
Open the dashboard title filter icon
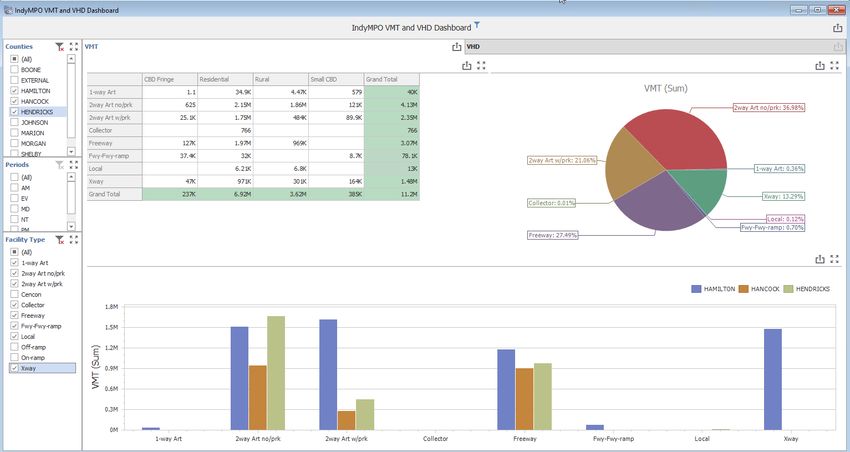(x=476, y=25)
